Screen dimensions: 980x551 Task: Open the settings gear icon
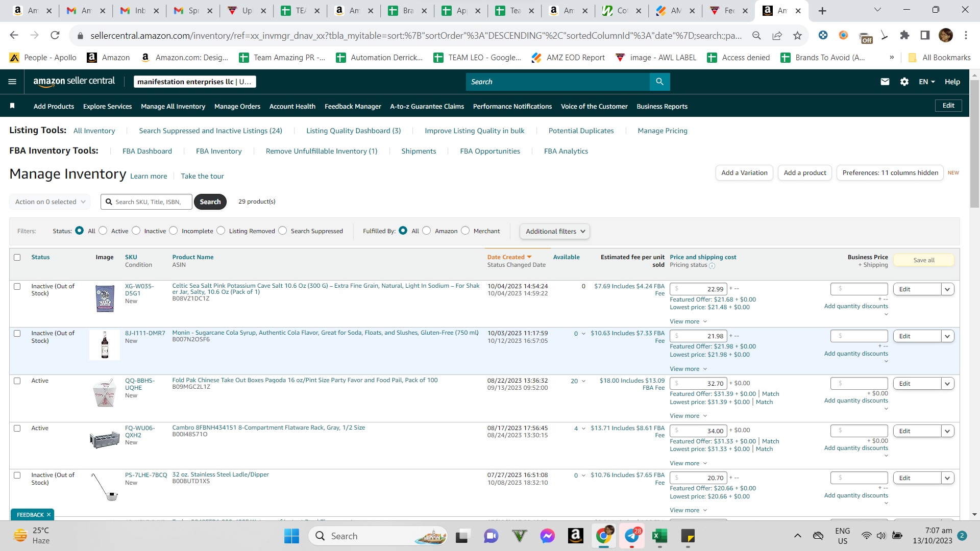(904, 82)
